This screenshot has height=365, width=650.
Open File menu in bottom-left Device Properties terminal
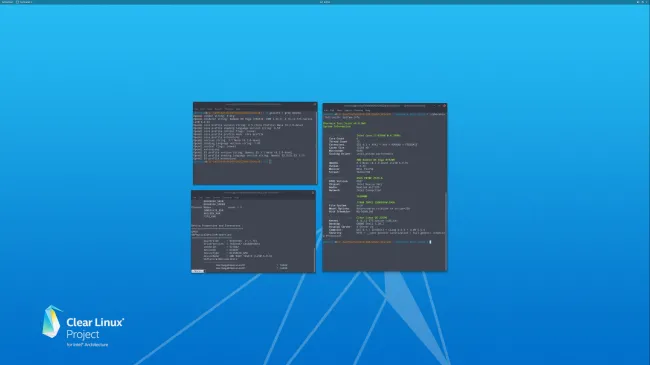point(195,197)
